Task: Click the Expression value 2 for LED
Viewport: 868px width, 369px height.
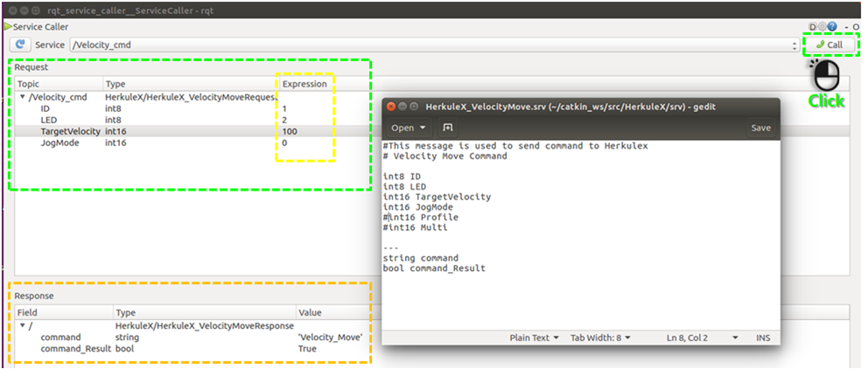Action: [x=284, y=120]
